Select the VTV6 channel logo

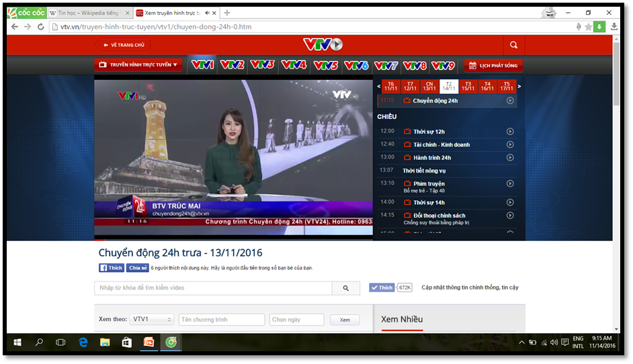356,65
